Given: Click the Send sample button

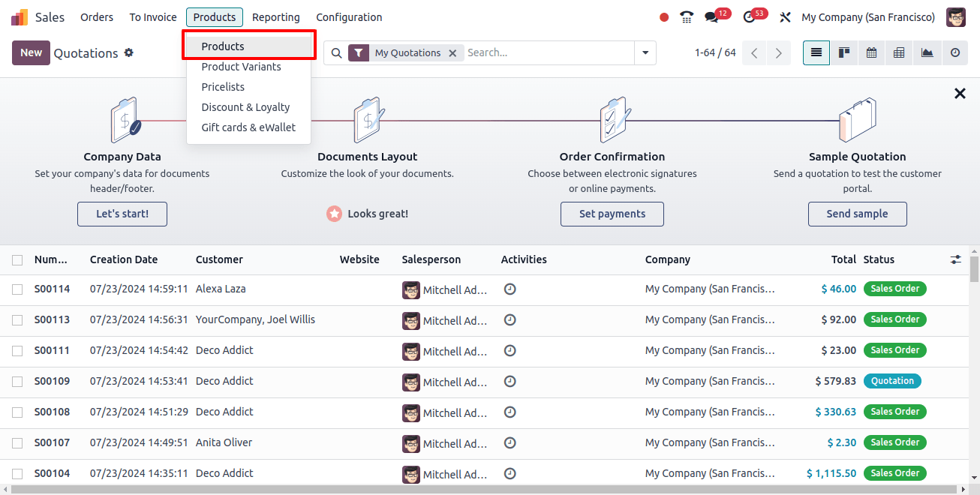Looking at the screenshot, I should coord(858,214).
